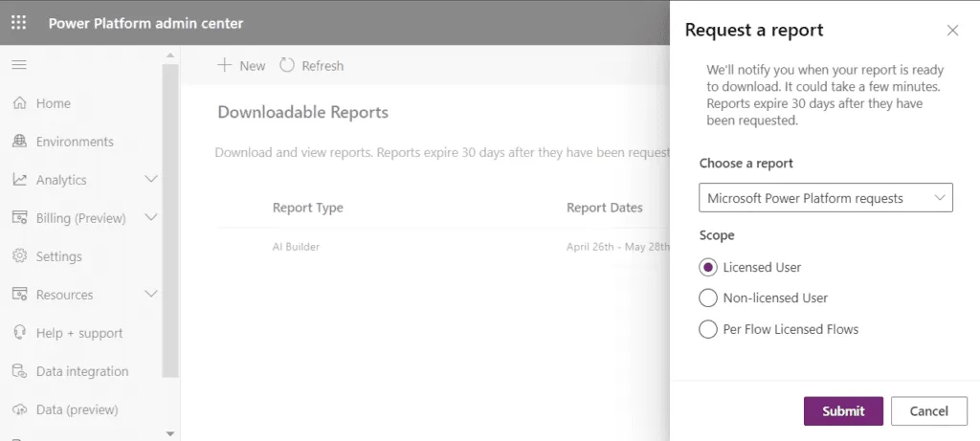Open the Choose a report dropdown
This screenshot has width=980, height=441.
tap(826, 197)
